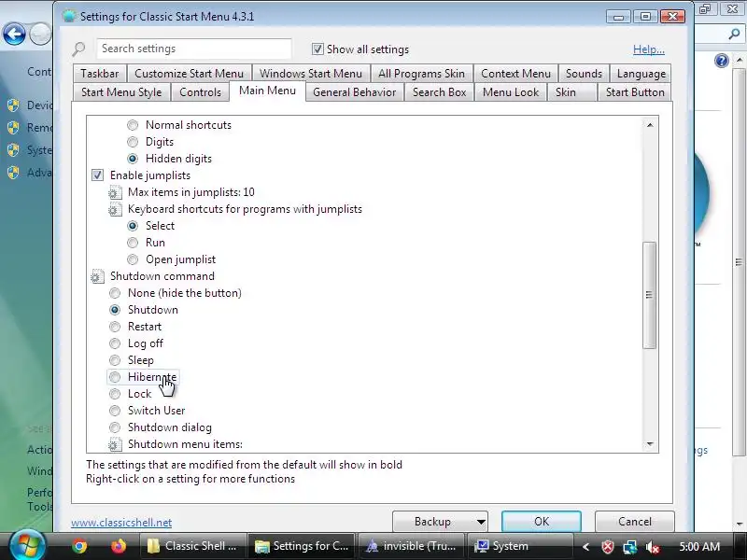747x560 pixels.
Task: Open the Windows Start Menu tab
Action: pyautogui.click(x=311, y=74)
